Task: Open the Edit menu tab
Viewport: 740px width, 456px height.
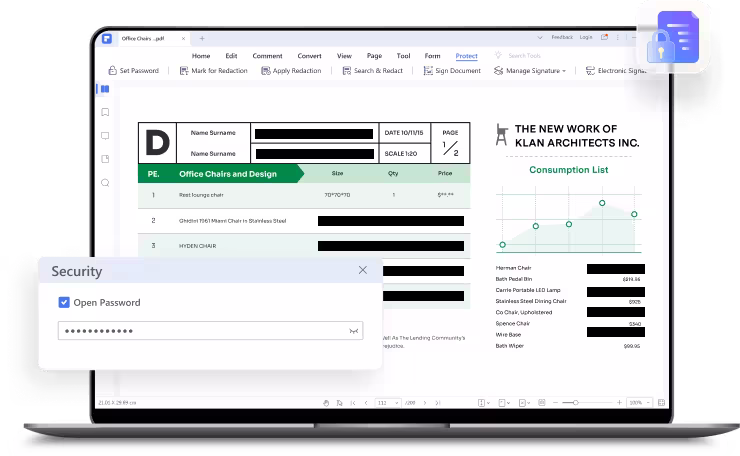Action: (231, 56)
